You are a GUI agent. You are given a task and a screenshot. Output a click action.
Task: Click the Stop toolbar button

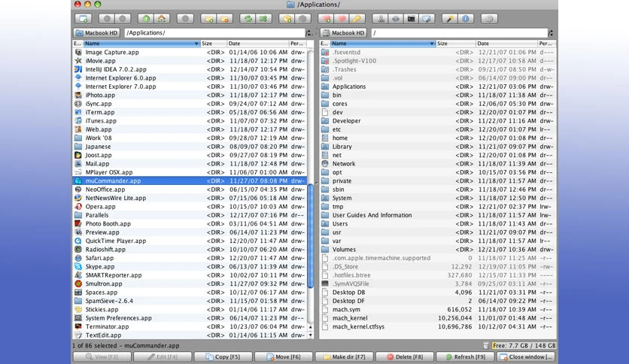click(x=185, y=19)
